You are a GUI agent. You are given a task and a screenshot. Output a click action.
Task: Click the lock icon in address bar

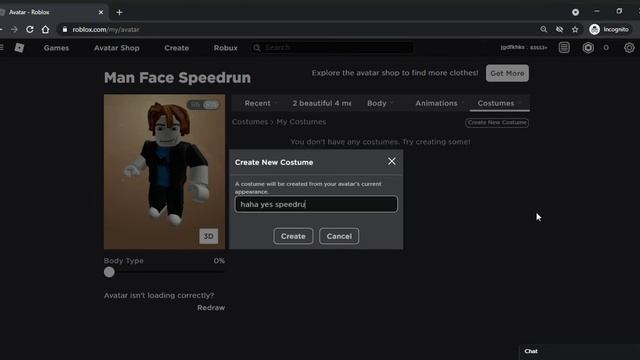click(64, 29)
